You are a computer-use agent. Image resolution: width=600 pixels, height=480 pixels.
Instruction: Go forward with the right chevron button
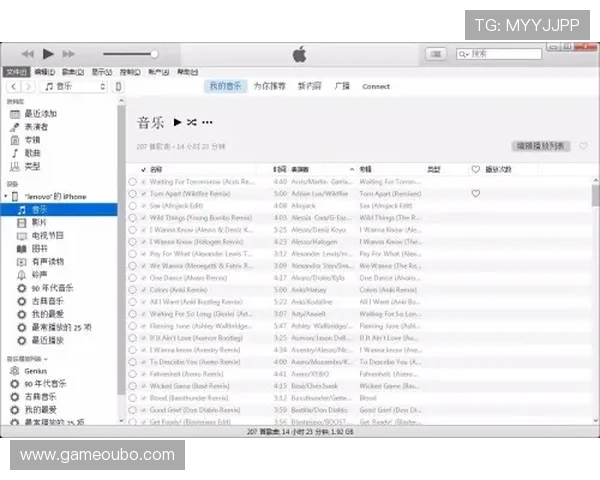28,87
